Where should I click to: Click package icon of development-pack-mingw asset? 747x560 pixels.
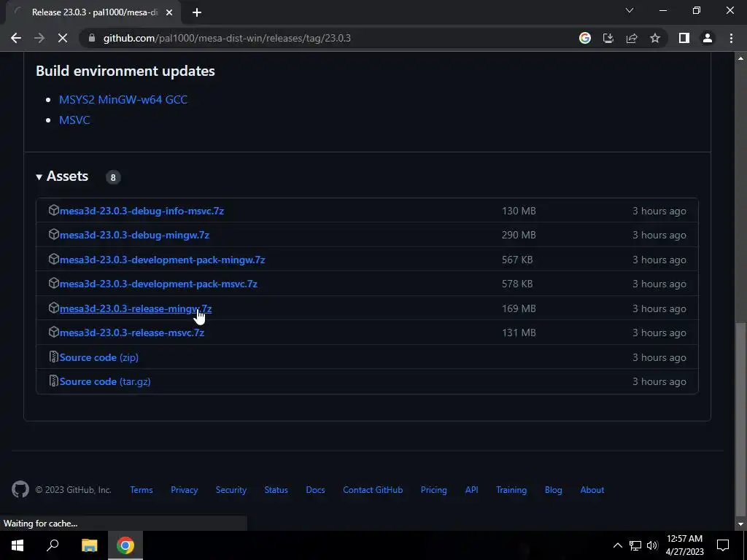53,259
